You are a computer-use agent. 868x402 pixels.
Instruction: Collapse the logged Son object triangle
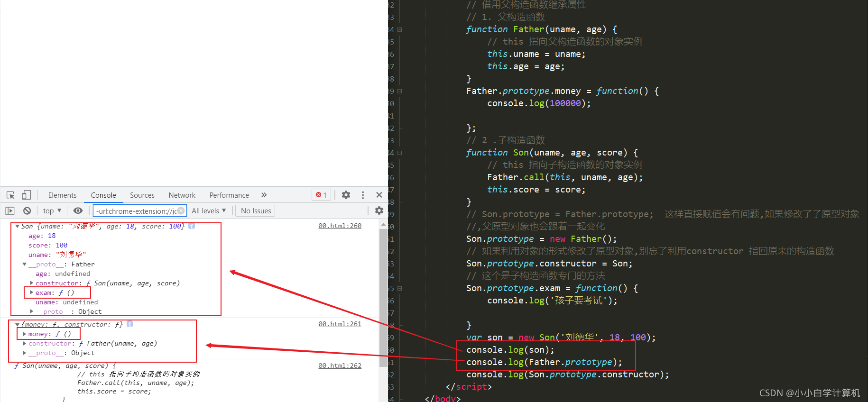coord(17,227)
